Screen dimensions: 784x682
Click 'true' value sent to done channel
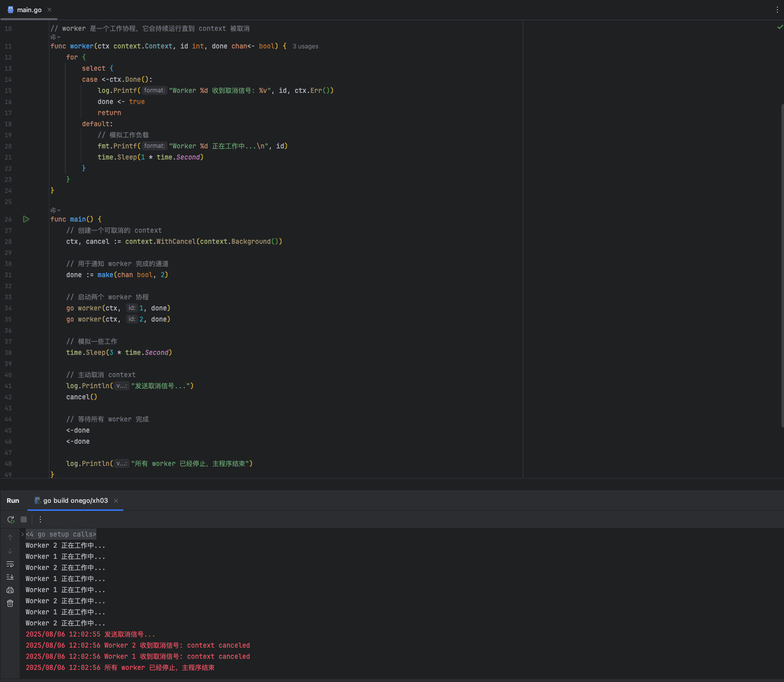137,102
